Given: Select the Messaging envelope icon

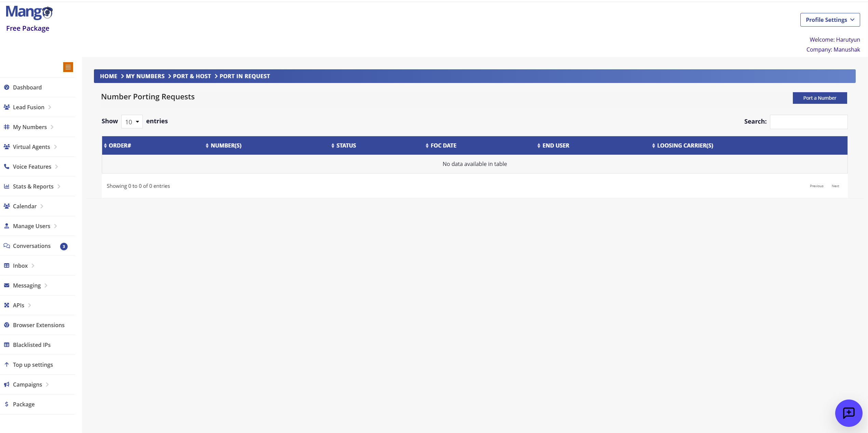Looking at the screenshot, I should coord(6,285).
